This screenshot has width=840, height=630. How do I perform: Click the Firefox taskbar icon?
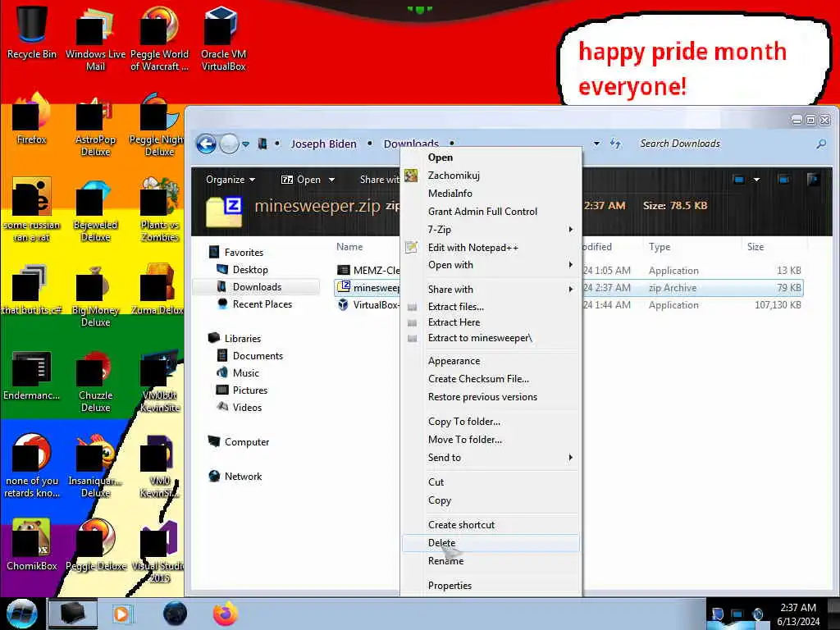click(226, 614)
